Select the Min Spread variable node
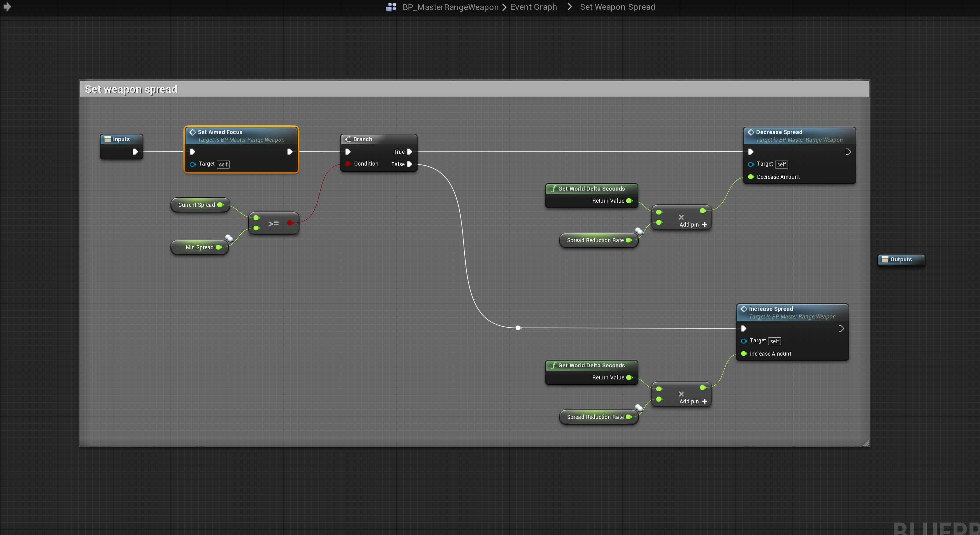The image size is (980, 535). click(199, 247)
